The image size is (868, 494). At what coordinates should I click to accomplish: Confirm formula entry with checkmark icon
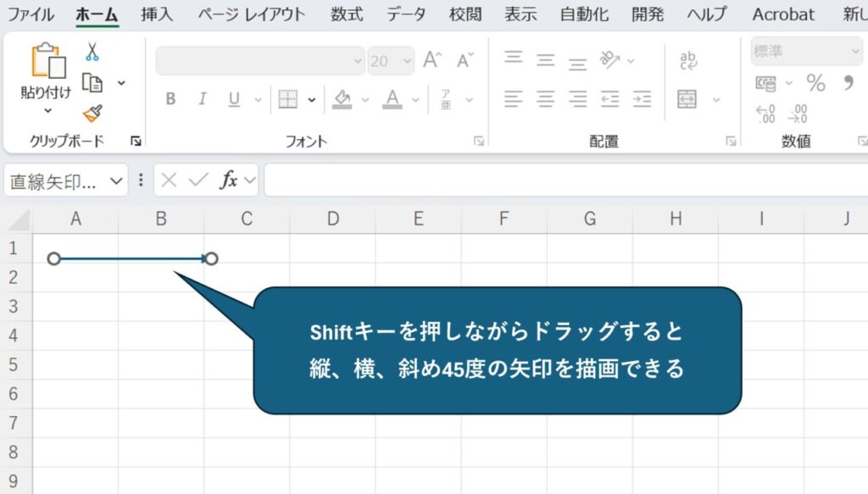pyautogui.click(x=198, y=180)
